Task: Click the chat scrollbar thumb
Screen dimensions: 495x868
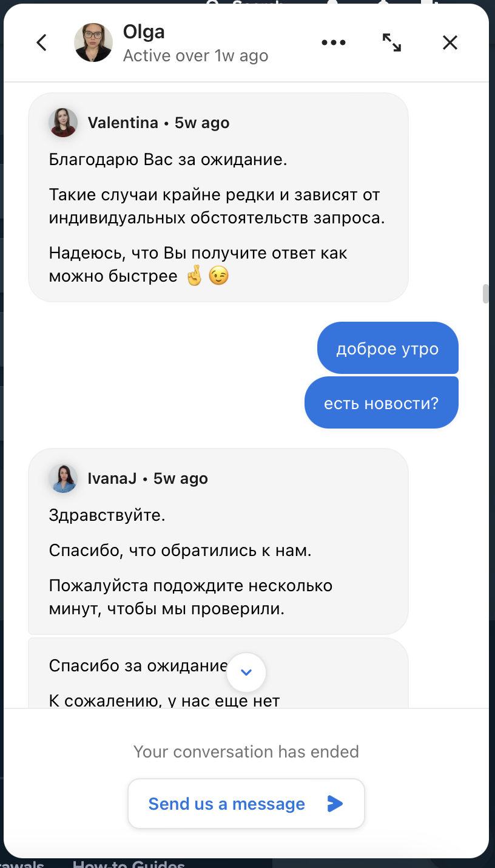Action: coord(485,293)
